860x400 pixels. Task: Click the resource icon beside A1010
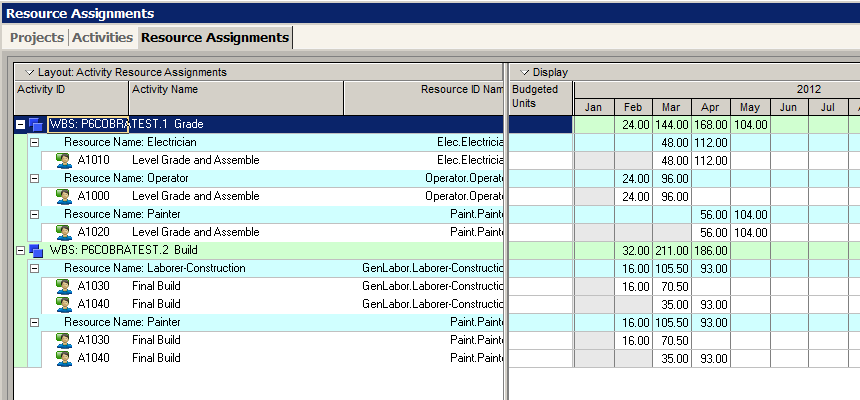[64, 160]
